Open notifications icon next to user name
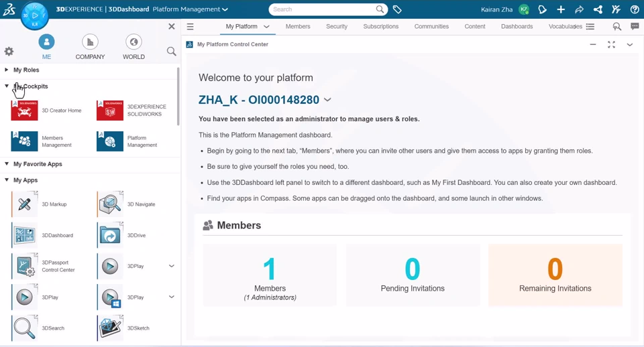The width and height of the screenshot is (644, 347). (x=542, y=9)
